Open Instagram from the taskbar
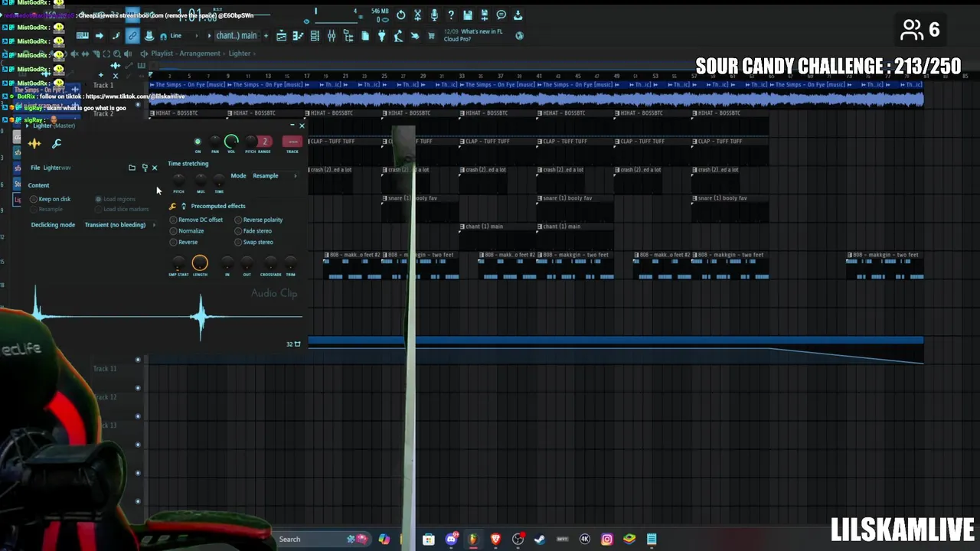980x551 pixels. [607, 539]
